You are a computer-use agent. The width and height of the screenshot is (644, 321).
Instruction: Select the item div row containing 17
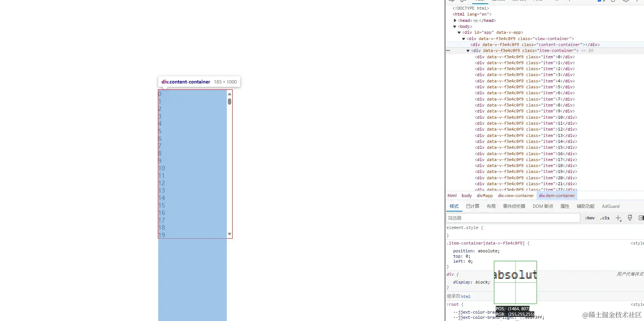tap(526, 160)
